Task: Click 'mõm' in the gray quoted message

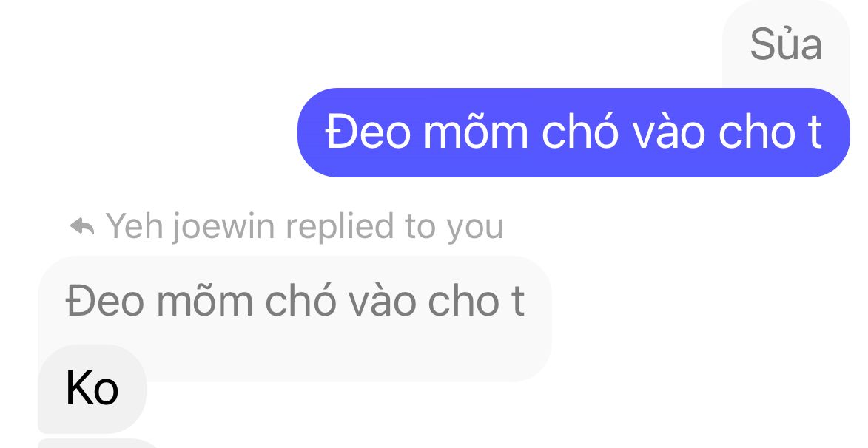Action: [x=205, y=302]
